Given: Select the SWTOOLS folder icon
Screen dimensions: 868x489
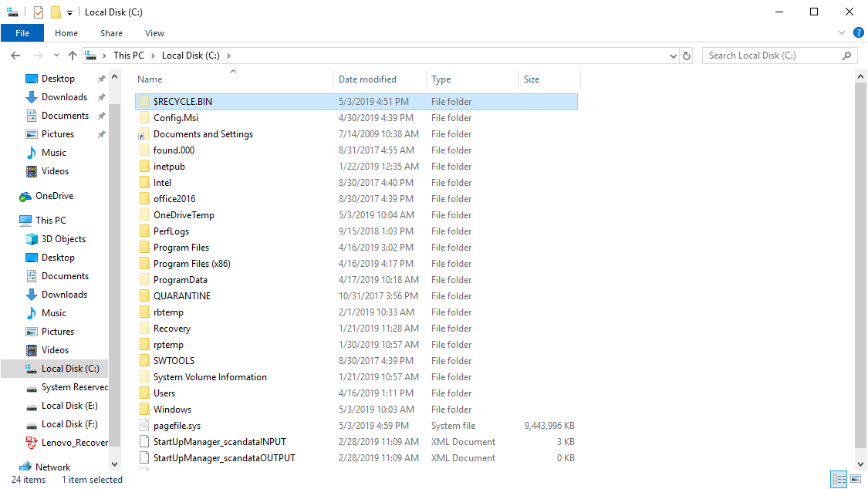Looking at the screenshot, I should (x=144, y=360).
